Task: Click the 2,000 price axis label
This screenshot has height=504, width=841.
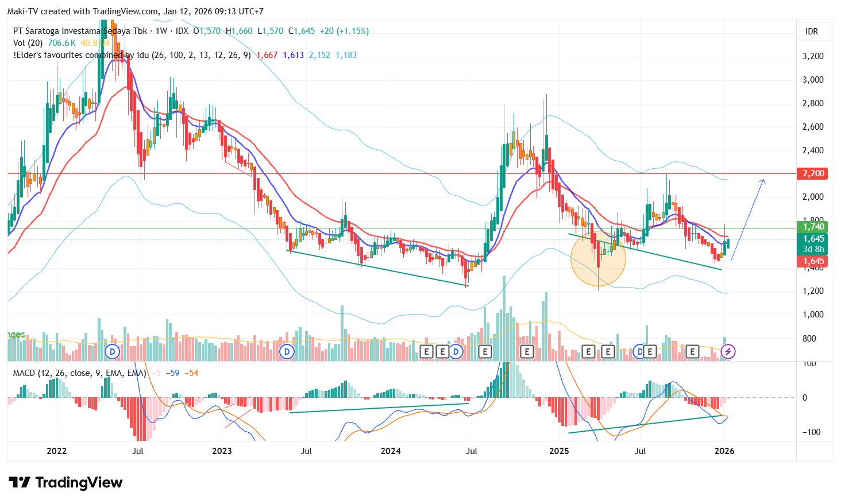Action: pos(813,197)
